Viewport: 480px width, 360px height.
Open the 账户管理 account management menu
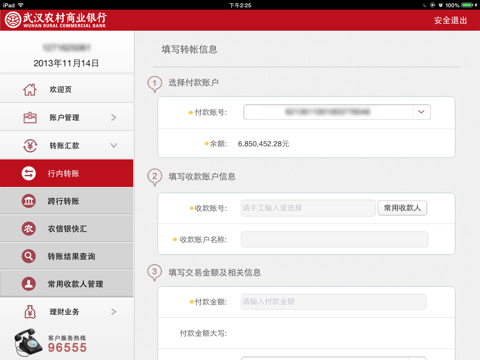tap(67, 117)
